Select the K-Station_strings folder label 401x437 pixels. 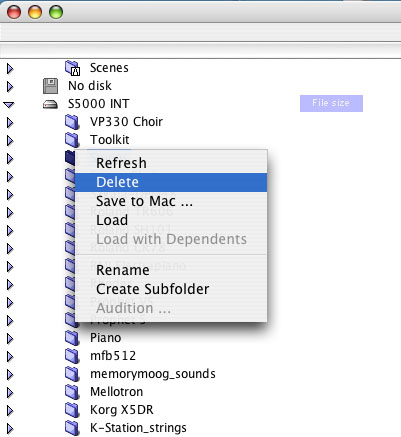coord(138,428)
